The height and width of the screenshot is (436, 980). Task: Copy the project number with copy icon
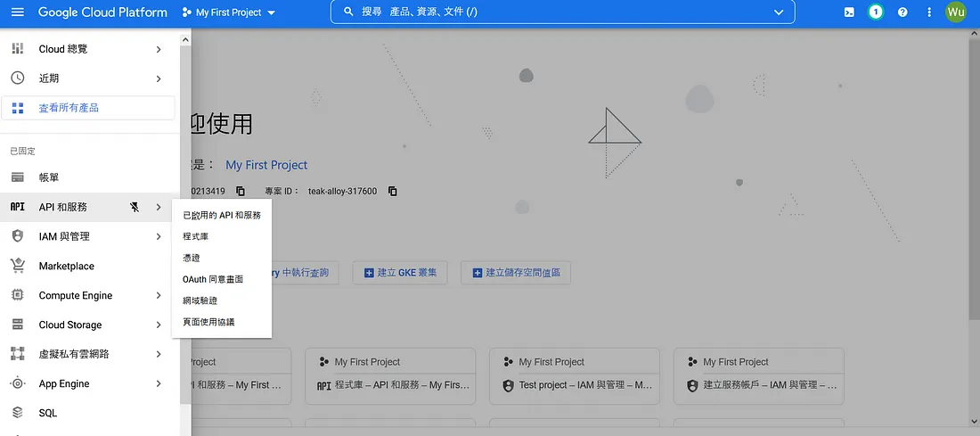pos(241,191)
